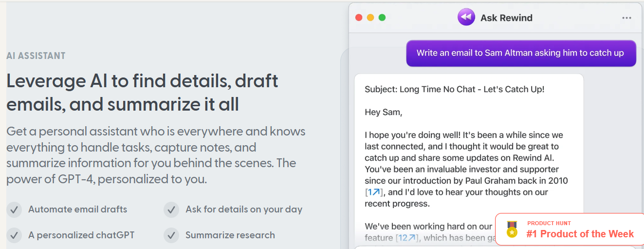Click the red close window dot
The height and width of the screenshot is (249, 644).
[x=359, y=18]
